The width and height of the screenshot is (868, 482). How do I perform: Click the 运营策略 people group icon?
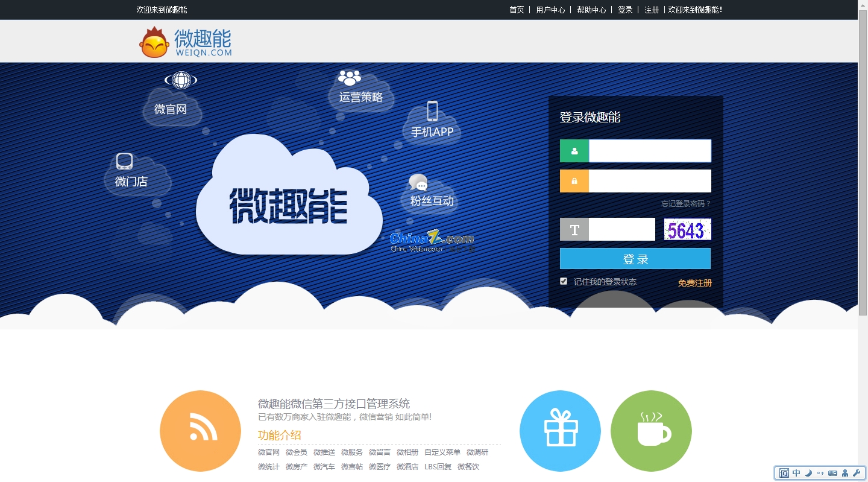tap(350, 78)
